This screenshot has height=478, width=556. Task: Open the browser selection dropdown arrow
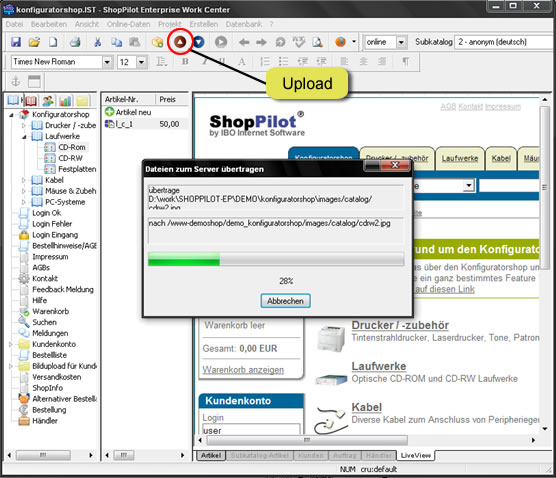(x=354, y=42)
